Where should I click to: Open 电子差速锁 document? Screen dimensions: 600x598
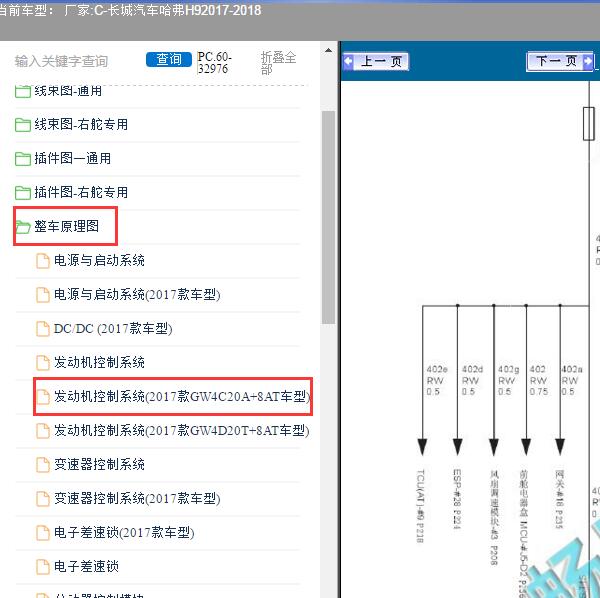point(86,566)
